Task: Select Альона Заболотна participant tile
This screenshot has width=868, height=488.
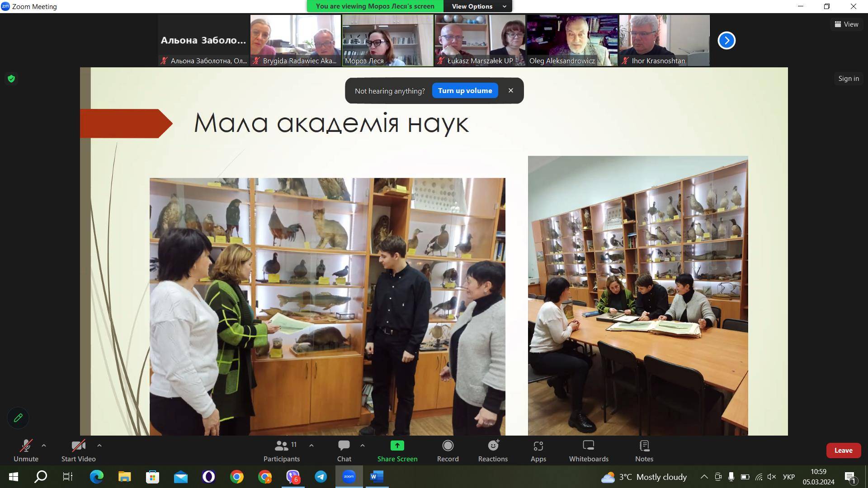Action: pos(203,40)
